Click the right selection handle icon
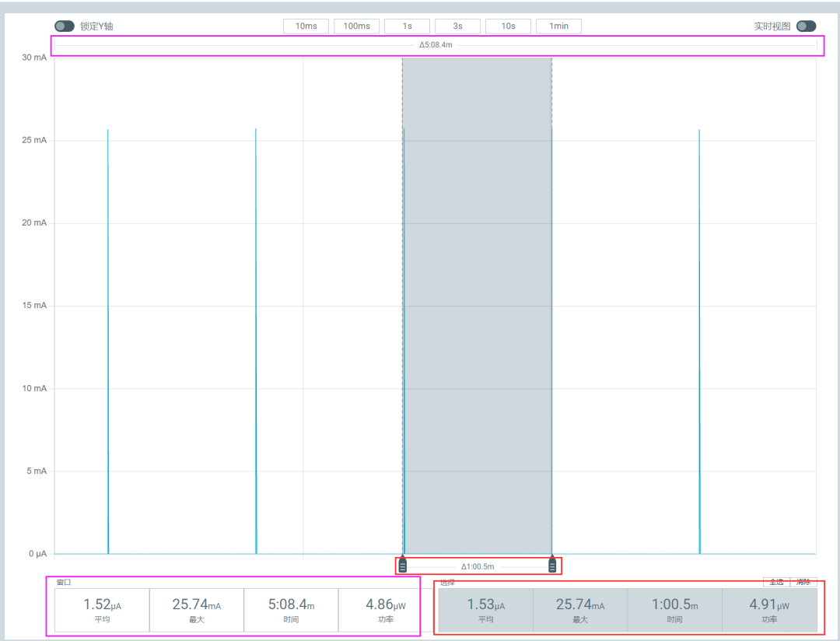Viewport: 840px width, 641px height. click(x=552, y=565)
